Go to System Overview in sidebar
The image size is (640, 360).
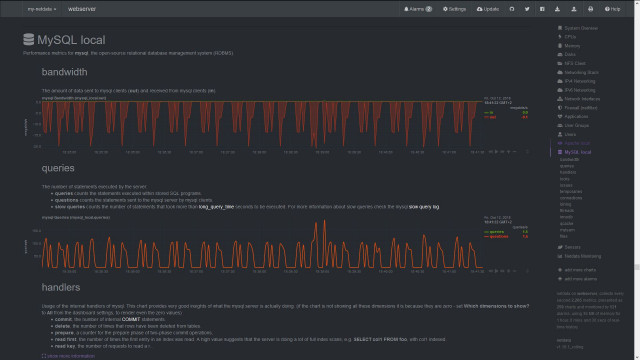(x=581, y=28)
